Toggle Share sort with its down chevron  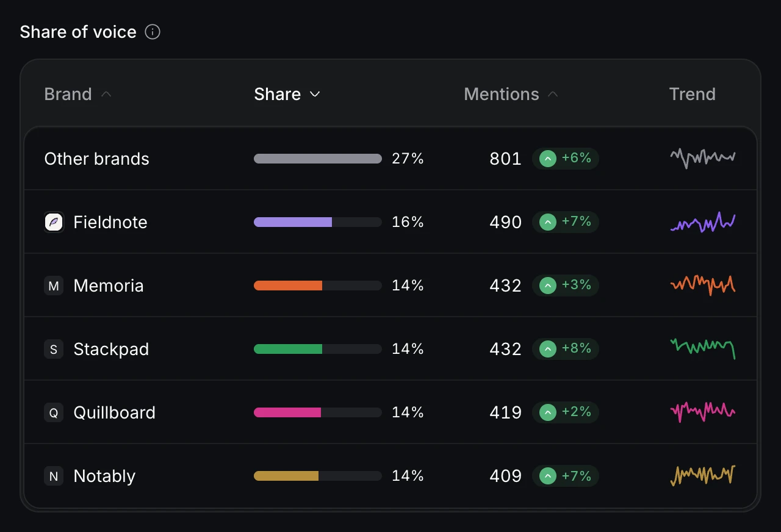315,94
